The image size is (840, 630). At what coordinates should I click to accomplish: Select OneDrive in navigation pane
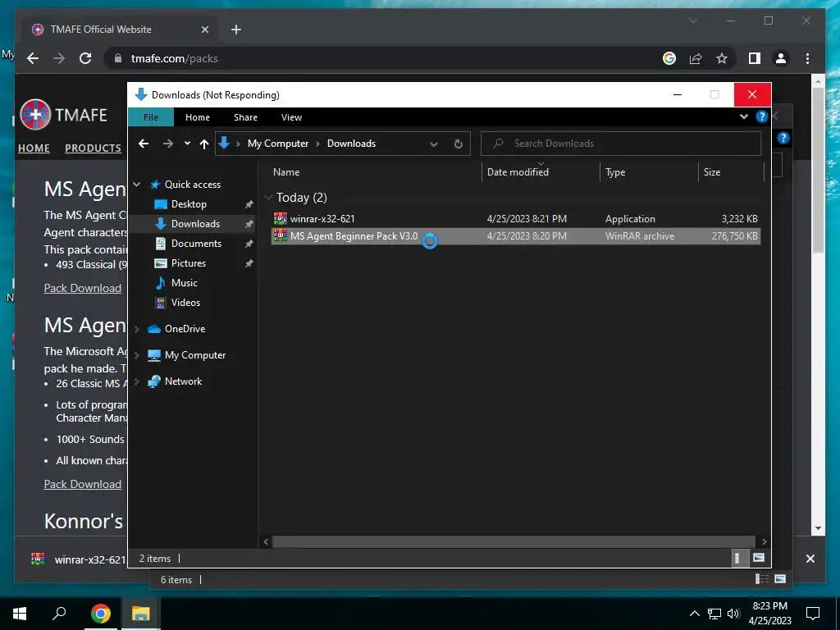[185, 329]
